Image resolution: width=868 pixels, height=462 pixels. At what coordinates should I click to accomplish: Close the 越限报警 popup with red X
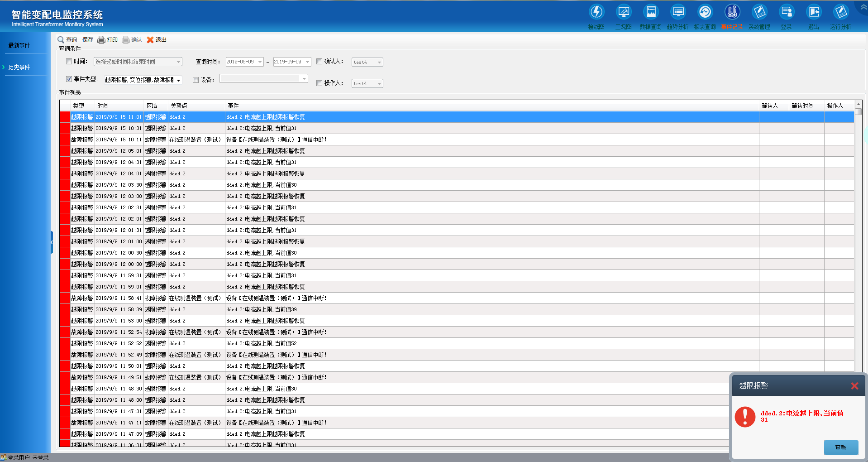[854, 386]
